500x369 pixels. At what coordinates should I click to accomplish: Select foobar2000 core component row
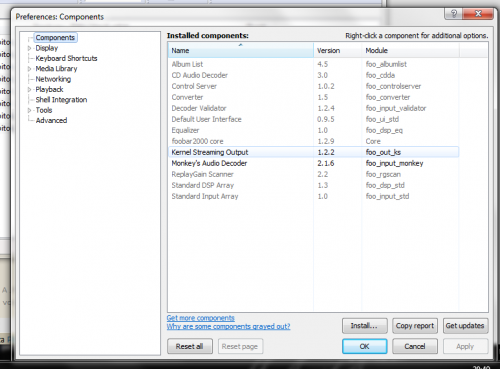tap(314, 141)
